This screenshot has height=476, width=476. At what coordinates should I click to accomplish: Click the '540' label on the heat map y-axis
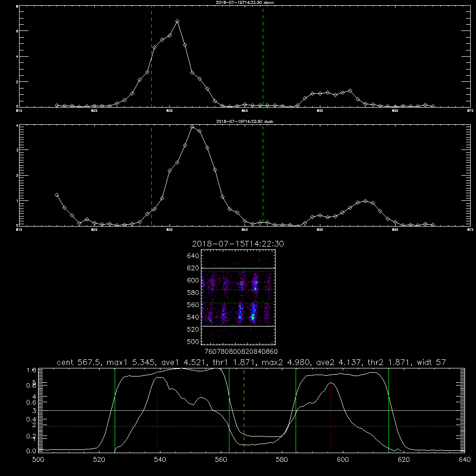tap(193, 317)
